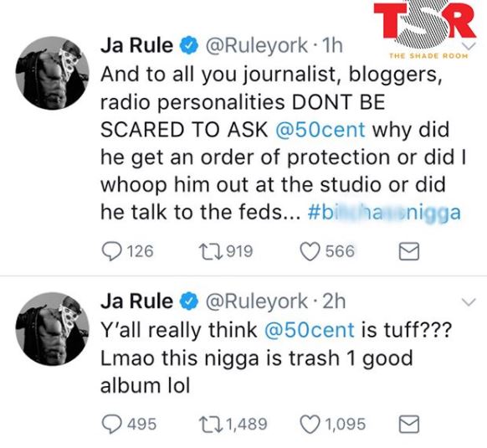View Ja Rule avatar on first tweet

click(x=53, y=73)
